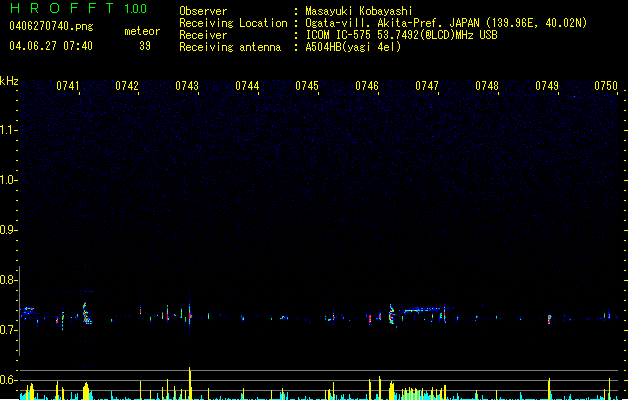Click the long horizontal echo trace after 0746

coord(425,310)
